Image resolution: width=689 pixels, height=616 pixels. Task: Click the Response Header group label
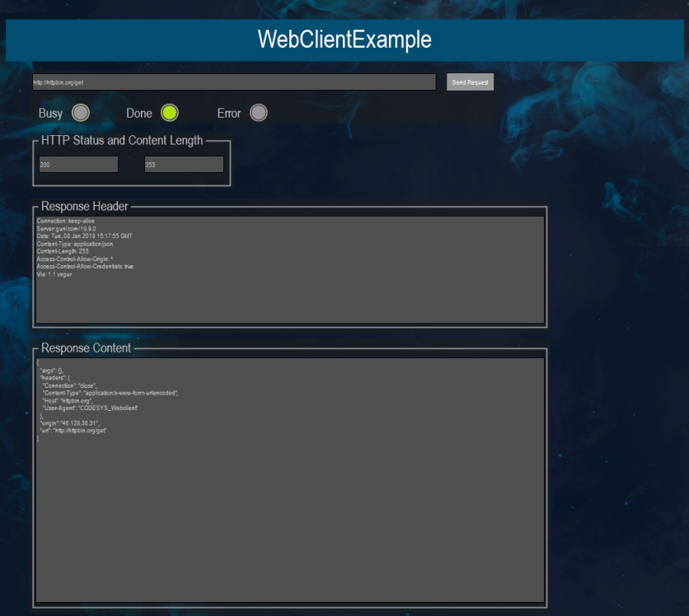point(87,206)
